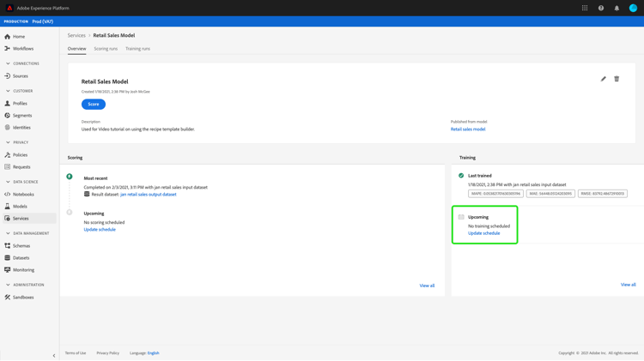This screenshot has height=361, width=644.
Task: Switch to the Overview tab
Action: click(x=76, y=48)
